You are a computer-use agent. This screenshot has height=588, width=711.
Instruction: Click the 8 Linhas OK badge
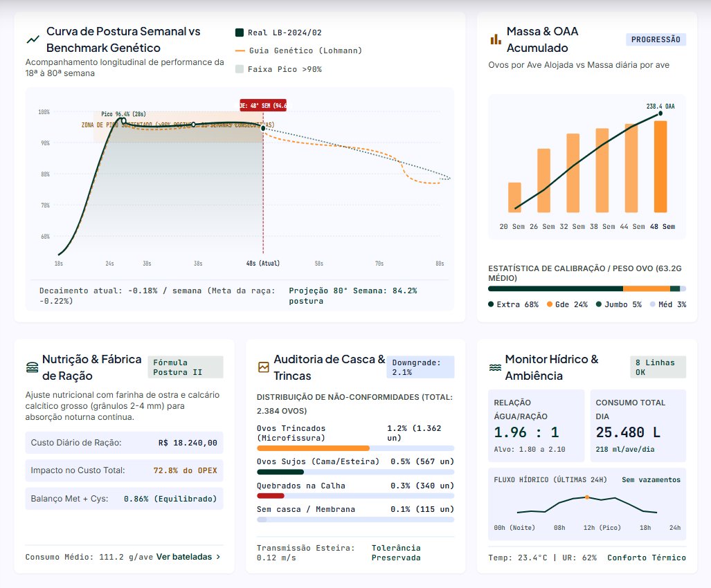click(658, 367)
